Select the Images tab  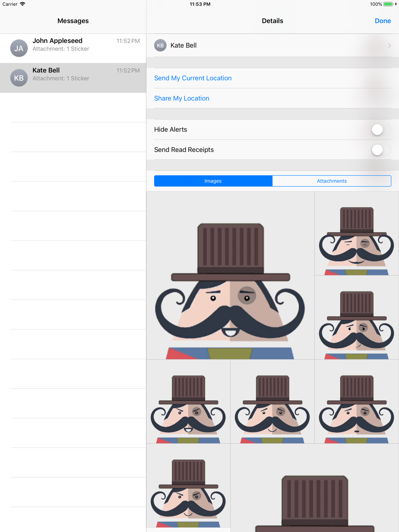click(x=213, y=181)
